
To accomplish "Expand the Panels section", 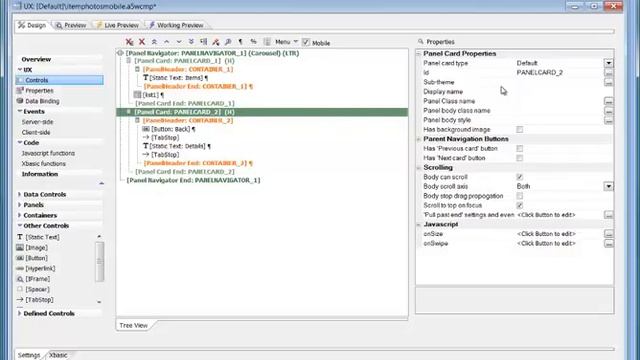I will point(20,205).
